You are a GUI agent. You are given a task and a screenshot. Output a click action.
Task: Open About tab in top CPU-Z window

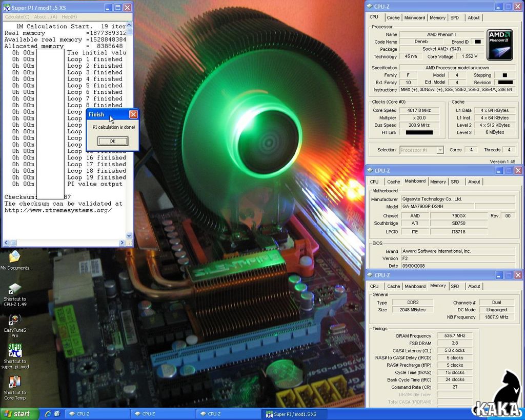coord(473,18)
